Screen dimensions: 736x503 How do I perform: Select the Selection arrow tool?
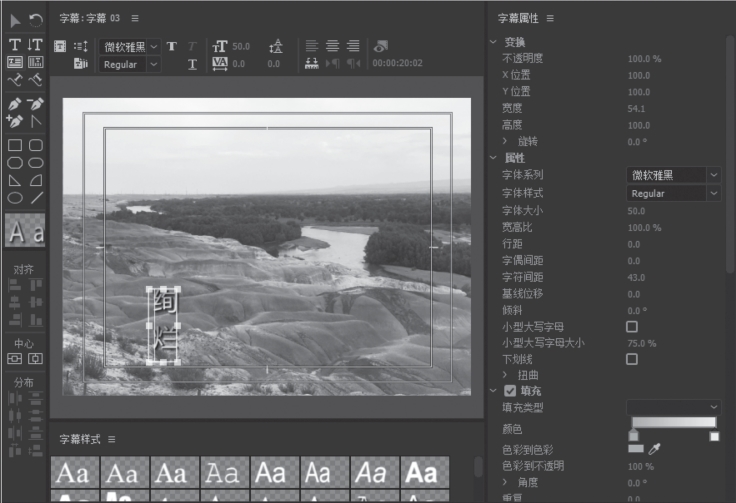15,20
